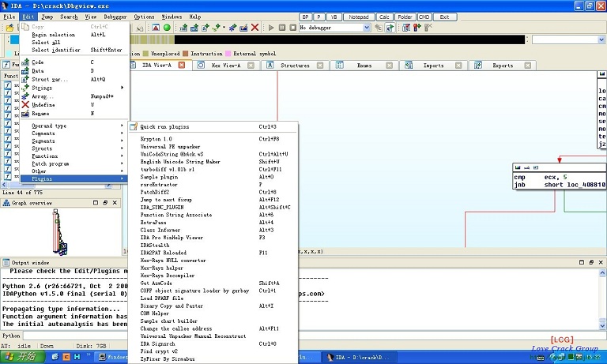
Task: Click the Quick run plugins entry
Action: tap(164, 126)
